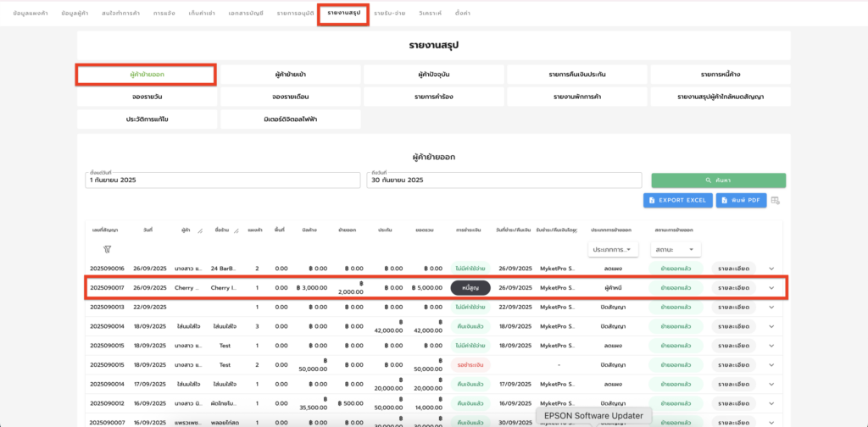Switch to the วิเคราะห์ top menu
Viewport: 868px width, 427px height.
[431, 14]
